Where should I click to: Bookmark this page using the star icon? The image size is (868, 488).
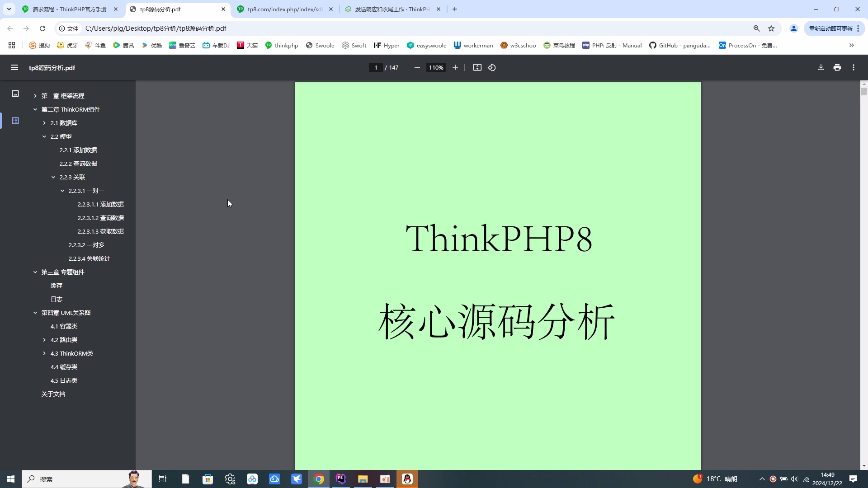pyautogui.click(x=771, y=28)
